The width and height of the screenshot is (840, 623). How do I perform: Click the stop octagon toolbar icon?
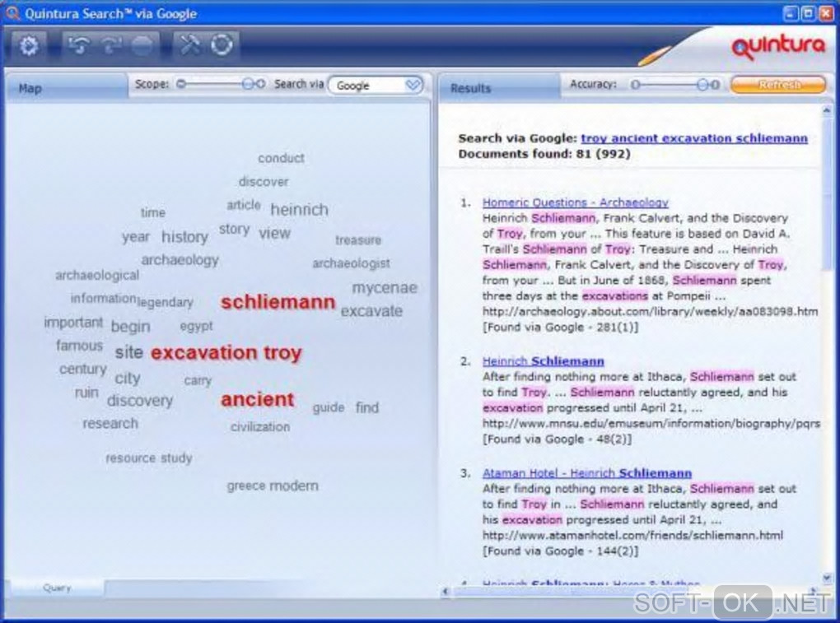pos(142,46)
